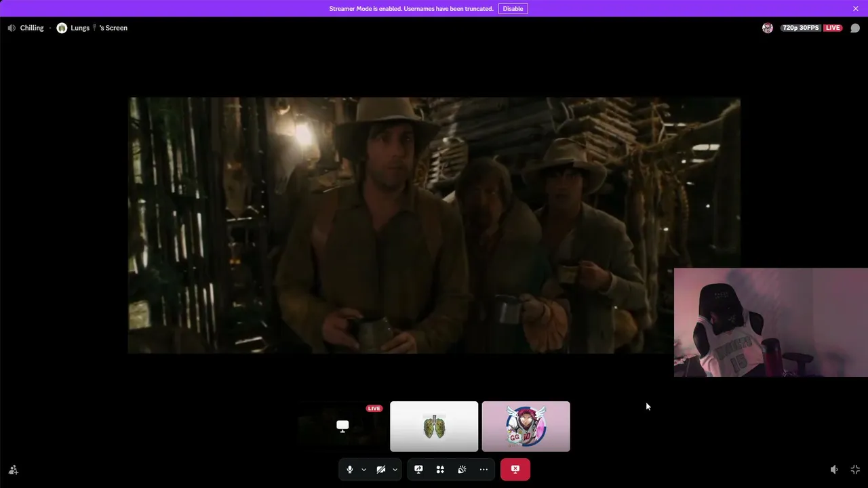Adjust stream volume with the speaker icon

click(834, 470)
